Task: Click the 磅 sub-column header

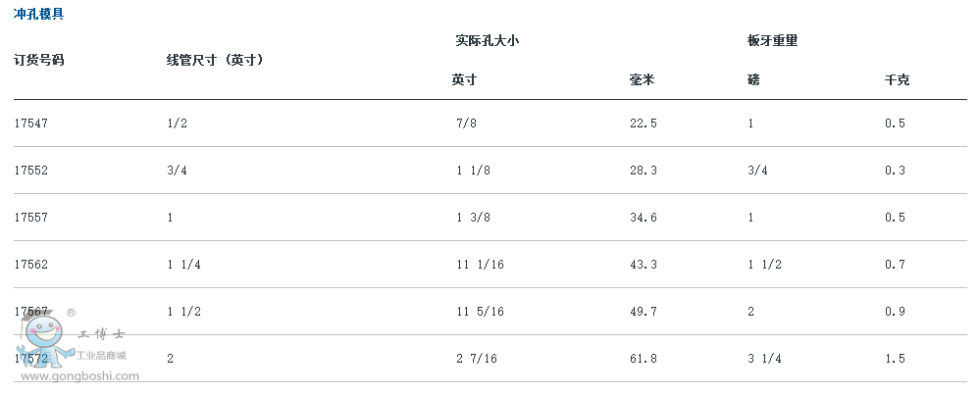Action: pos(753,79)
